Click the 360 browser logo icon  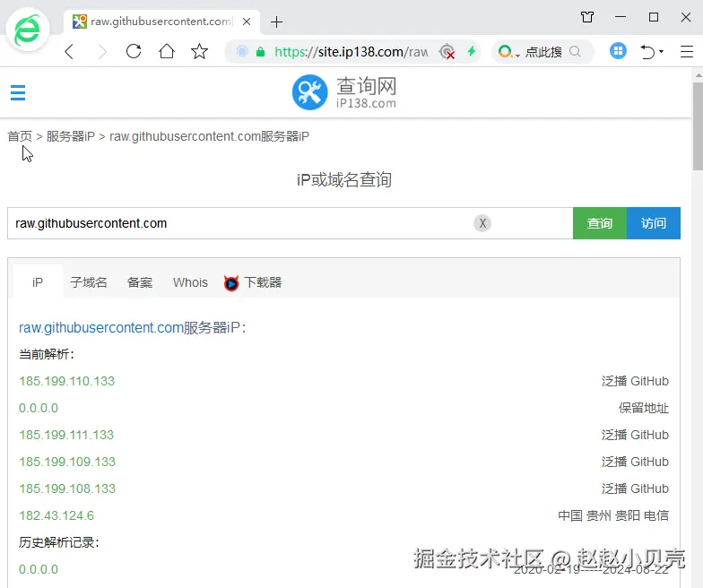tap(27, 30)
